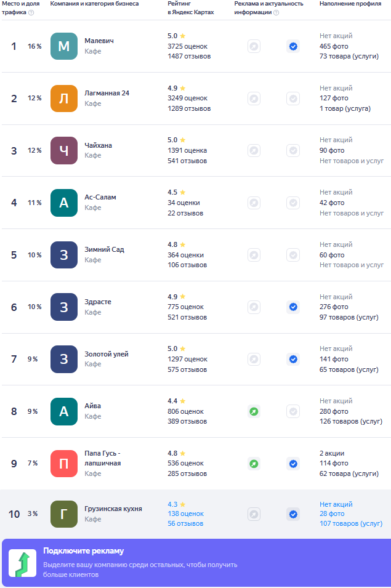Click Малевич's teal "М" avatar

(63, 46)
